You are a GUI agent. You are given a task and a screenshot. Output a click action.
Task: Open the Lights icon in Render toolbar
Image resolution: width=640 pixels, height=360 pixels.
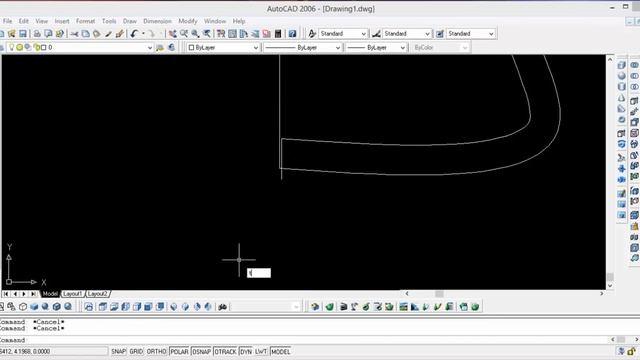click(x=354, y=307)
